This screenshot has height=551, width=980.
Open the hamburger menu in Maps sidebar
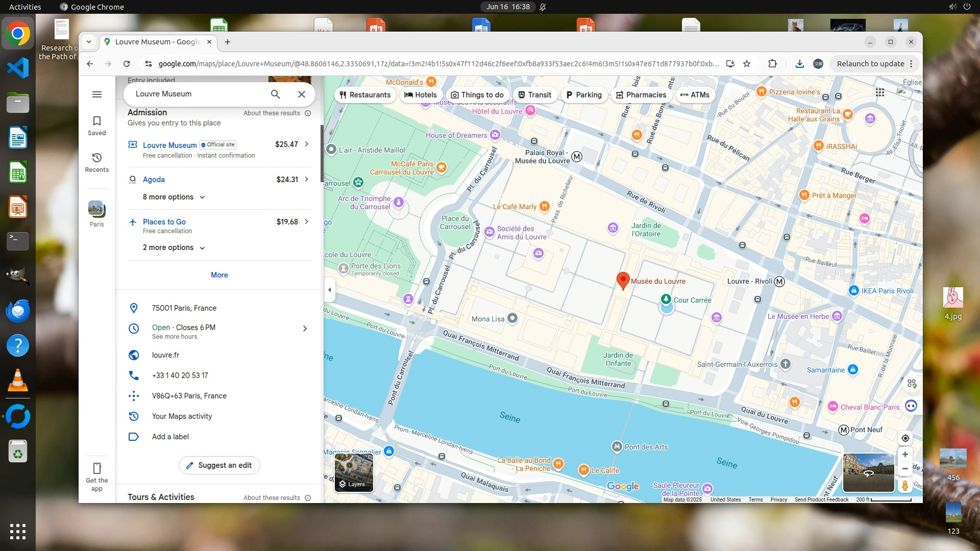point(96,94)
